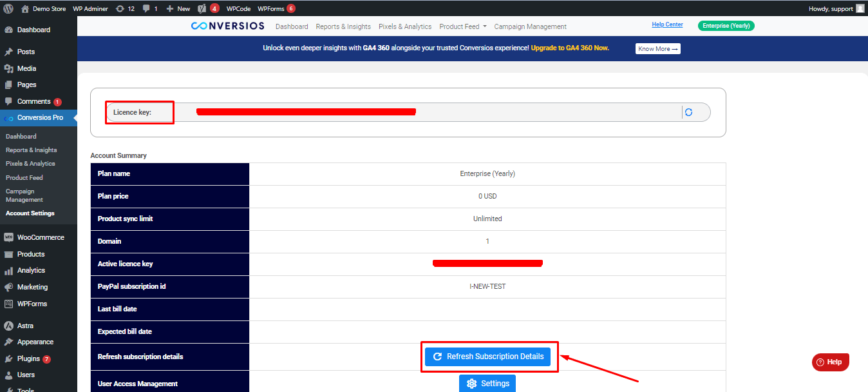The height and width of the screenshot is (392, 868).
Task: Open WP Adminer in admin bar
Action: (x=91, y=8)
